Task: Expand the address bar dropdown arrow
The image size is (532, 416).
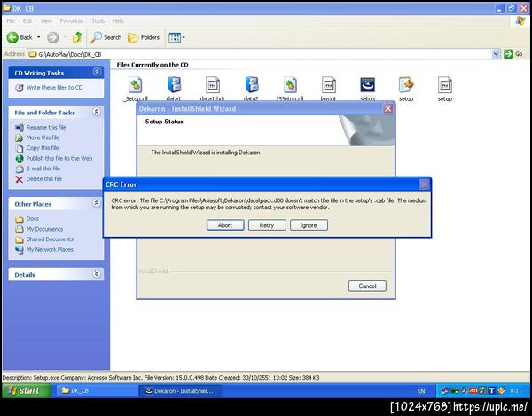Action: [496, 54]
